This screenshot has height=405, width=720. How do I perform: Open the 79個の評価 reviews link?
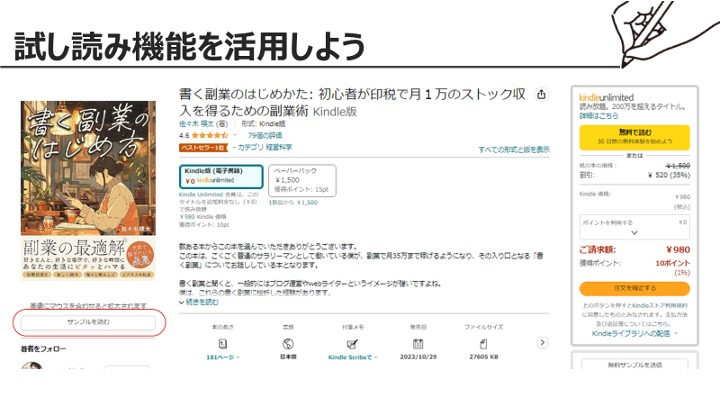point(265,135)
